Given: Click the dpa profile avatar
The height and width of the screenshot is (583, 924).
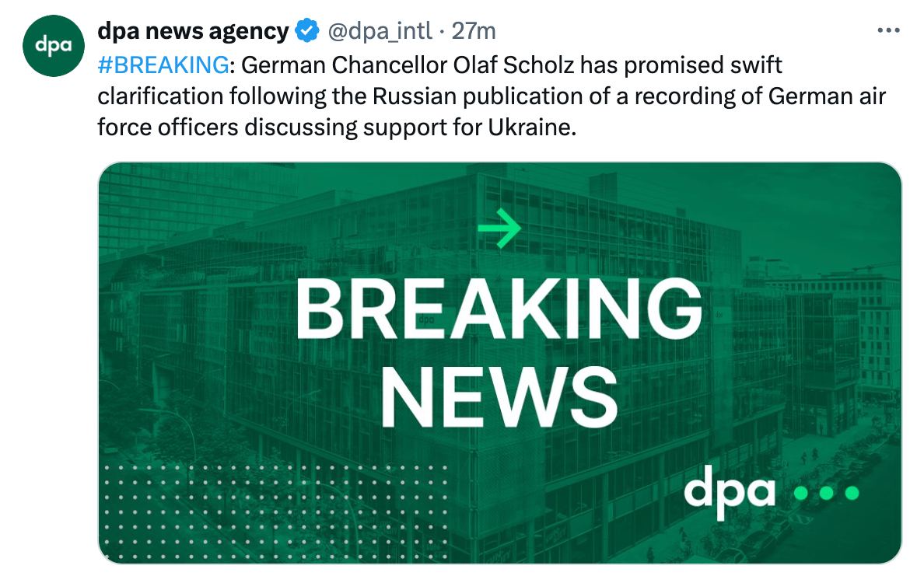Looking at the screenshot, I should tap(53, 46).
